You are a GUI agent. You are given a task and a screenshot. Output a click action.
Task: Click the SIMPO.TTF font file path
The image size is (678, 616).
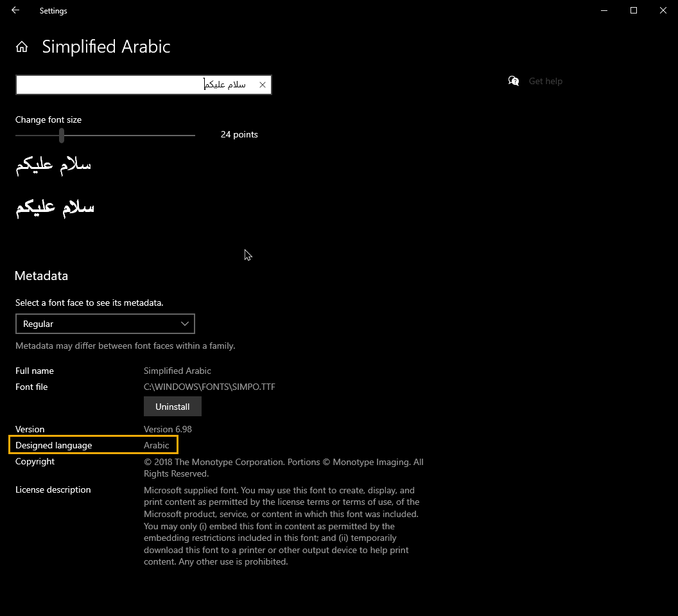[209, 387]
